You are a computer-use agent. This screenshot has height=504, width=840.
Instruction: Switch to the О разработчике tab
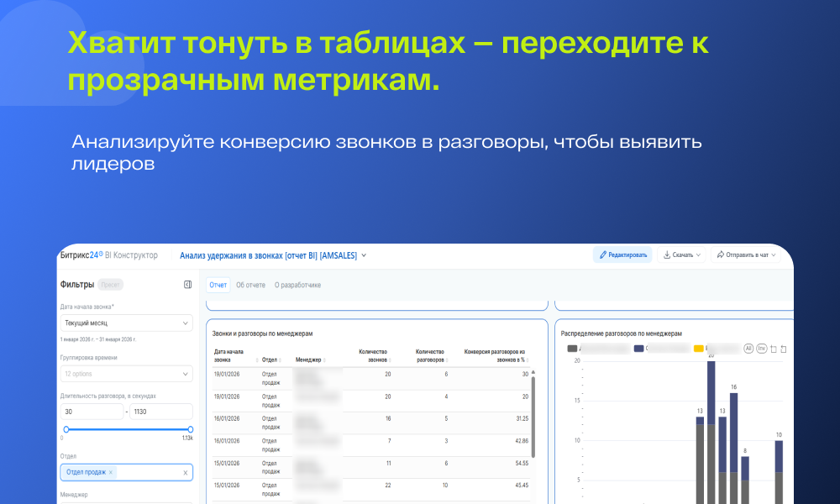pos(298,285)
